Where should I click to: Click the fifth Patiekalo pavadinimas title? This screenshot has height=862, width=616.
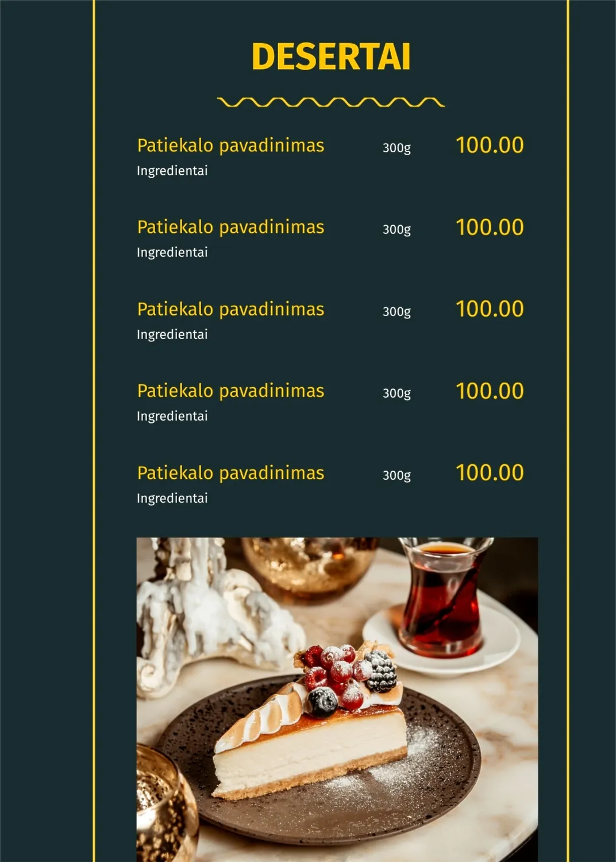[x=230, y=473]
